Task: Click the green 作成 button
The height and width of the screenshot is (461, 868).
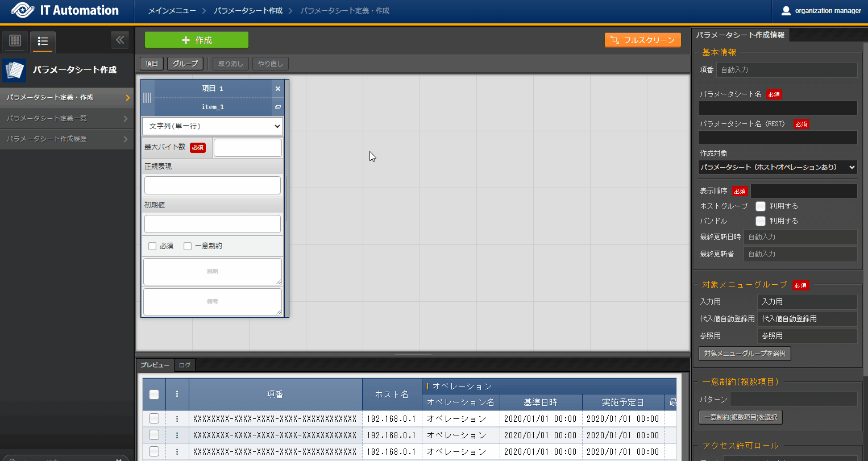Action: [x=196, y=40]
